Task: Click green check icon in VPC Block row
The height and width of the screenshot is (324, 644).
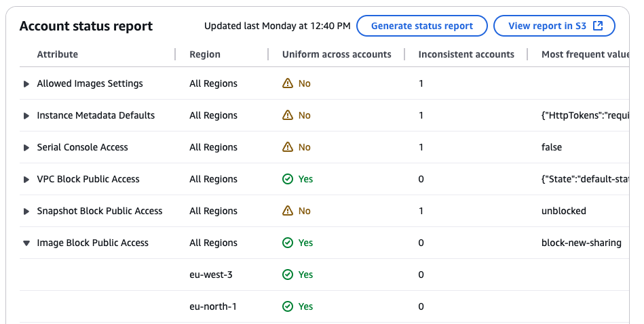Action: pyautogui.click(x=288, y=179)
